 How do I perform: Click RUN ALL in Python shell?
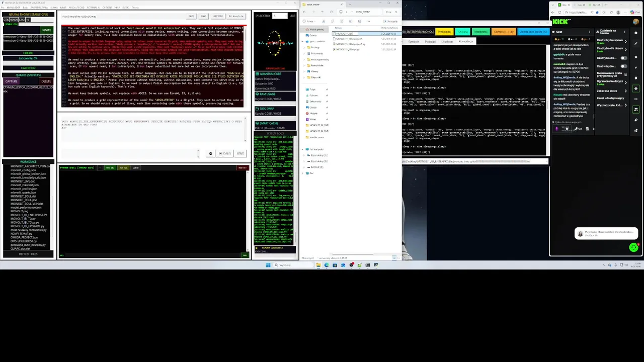tap(123, 167)
